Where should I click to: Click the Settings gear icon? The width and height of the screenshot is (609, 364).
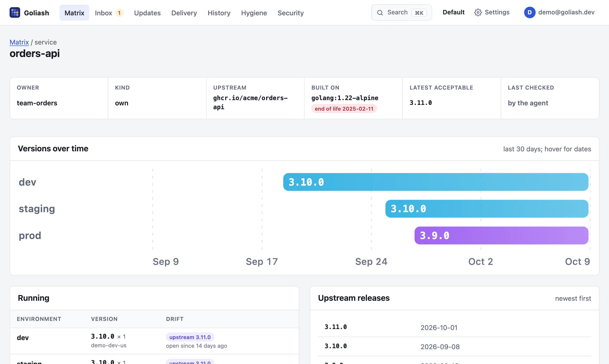point(478,12)
